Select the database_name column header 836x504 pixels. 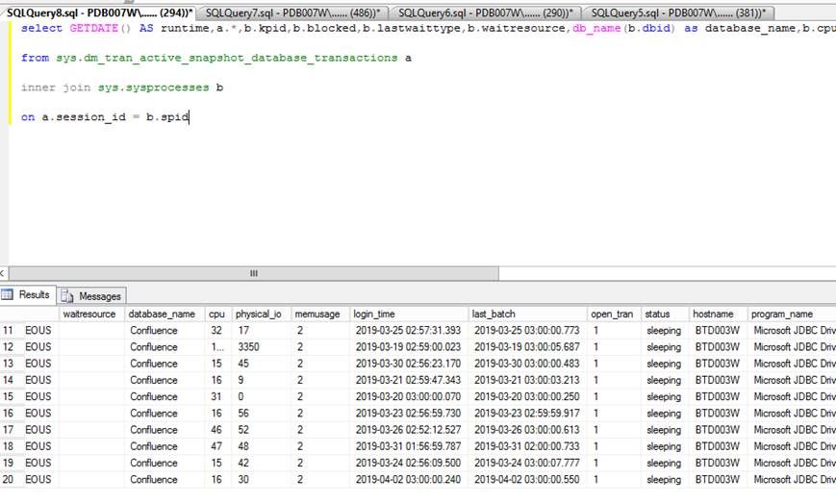coord(165,315)
